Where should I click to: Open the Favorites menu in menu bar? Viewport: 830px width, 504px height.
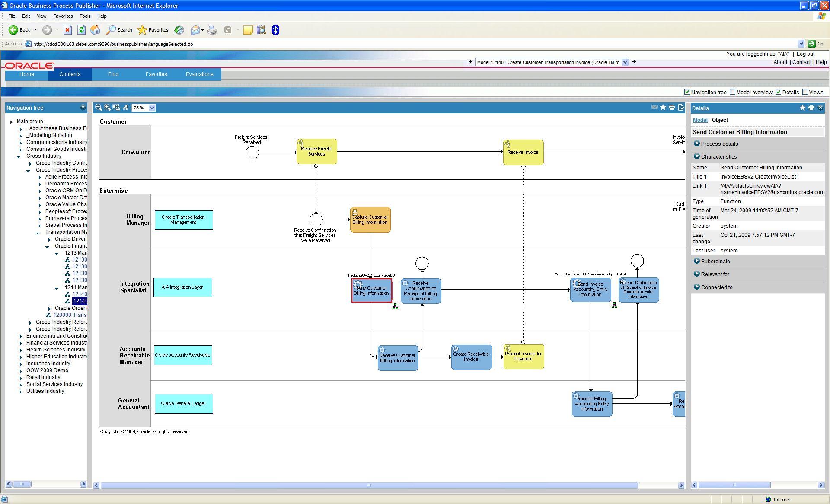(63, 16)
